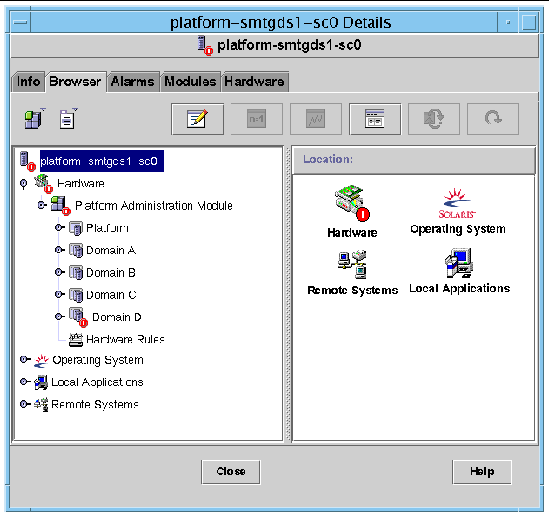
Task: Expand the Remote Systems tree node
Action: coord(25,404)
